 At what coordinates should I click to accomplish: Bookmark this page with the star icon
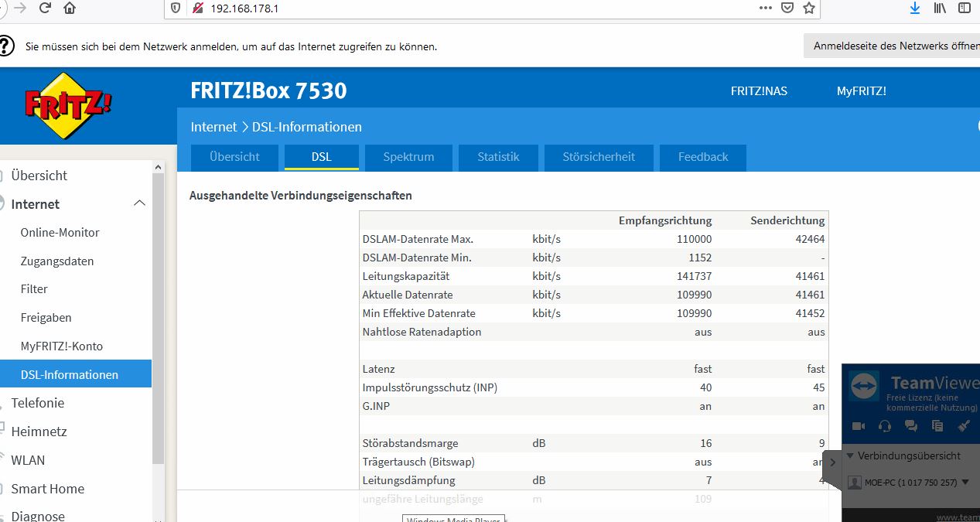(x=809, y=8)
